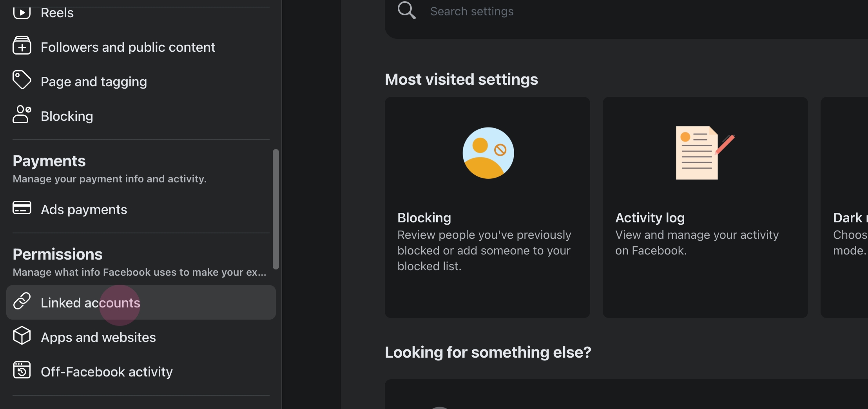
Task: Select Page and tagging menu item
Action: [x=94, y=82]
